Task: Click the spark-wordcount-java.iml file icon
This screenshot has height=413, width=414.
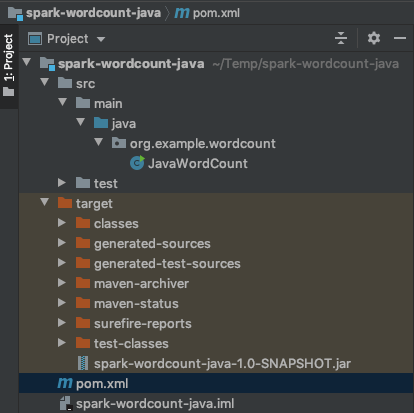Action: pyautogui.click(x=65, y=403)
